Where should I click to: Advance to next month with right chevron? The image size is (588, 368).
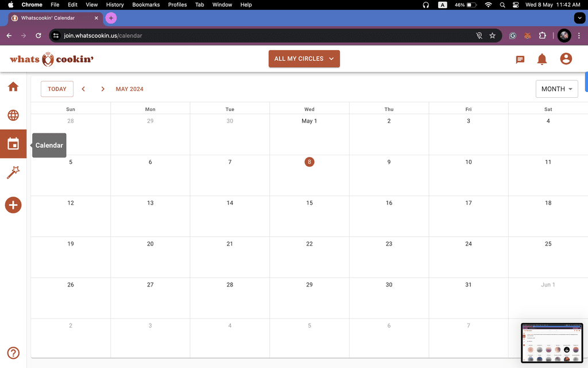[103, 89]
